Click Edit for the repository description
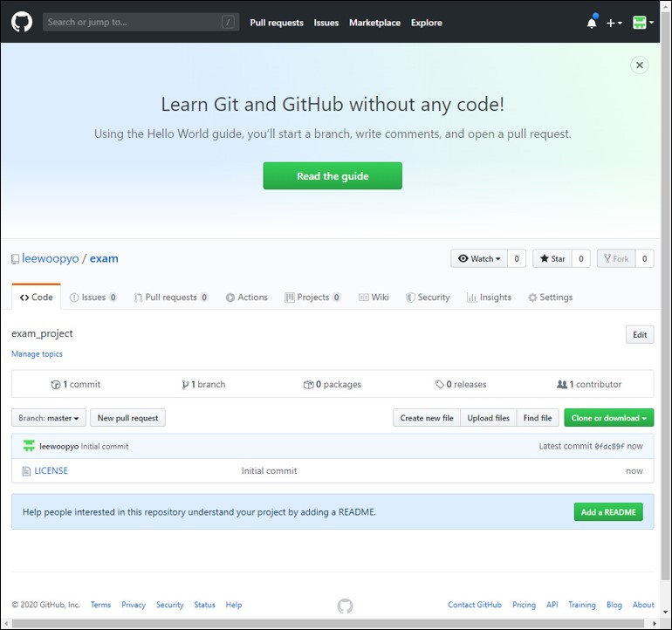This screenshot has height=630, width=672. tap(640, 335)
